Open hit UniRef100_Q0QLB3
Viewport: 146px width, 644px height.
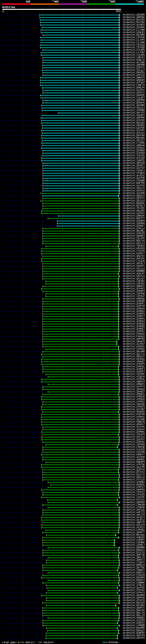point(134,32)
